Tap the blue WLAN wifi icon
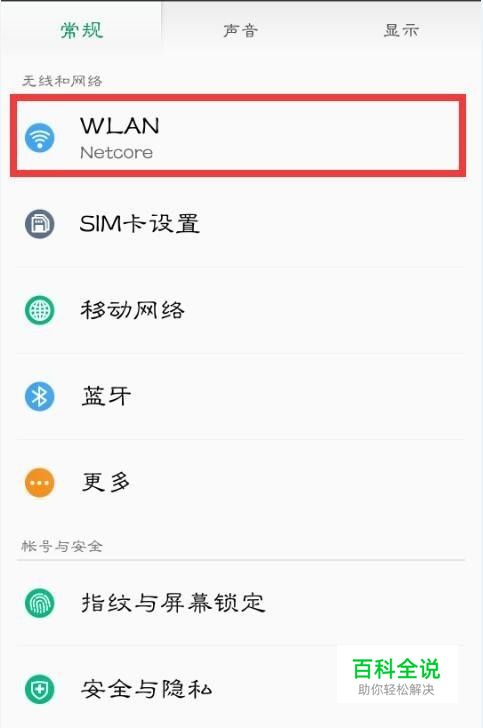The image size is (483, 728). (x=39, y=137)
